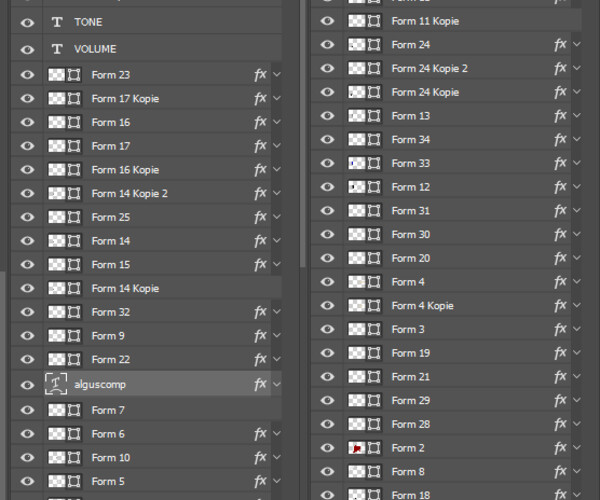Viewport: 600px width, 500px height.
Task: Hide the alguscomp text layer
Action: (x=27, y=384)
